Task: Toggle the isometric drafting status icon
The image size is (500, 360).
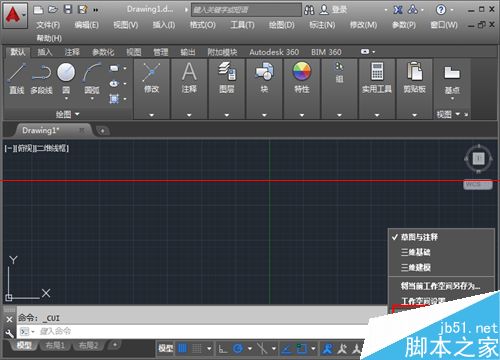Action: point(262,349)
